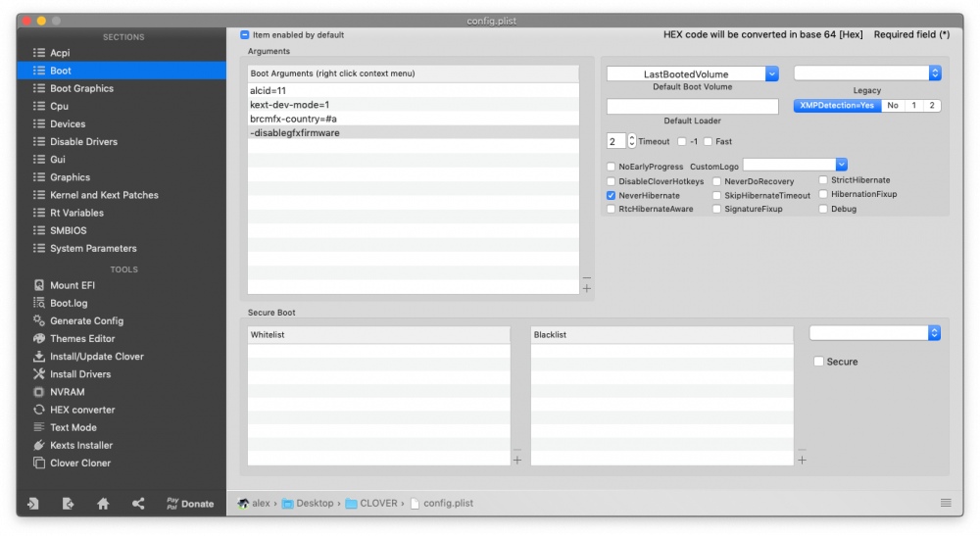This screenshot has height=536, width=980.
Task: Enable the HibernationFixup checkbox
Action: [824, 194]
